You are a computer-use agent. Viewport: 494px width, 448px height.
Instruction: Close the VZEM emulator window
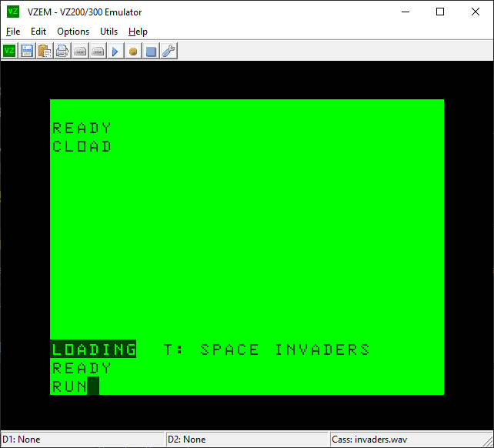click(476, 12)
